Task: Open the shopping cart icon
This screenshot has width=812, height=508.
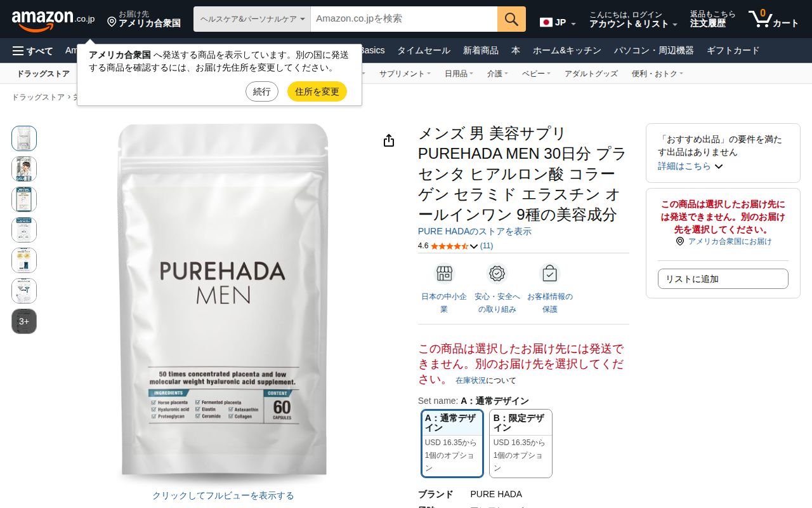Action: (x=773, y=19)
